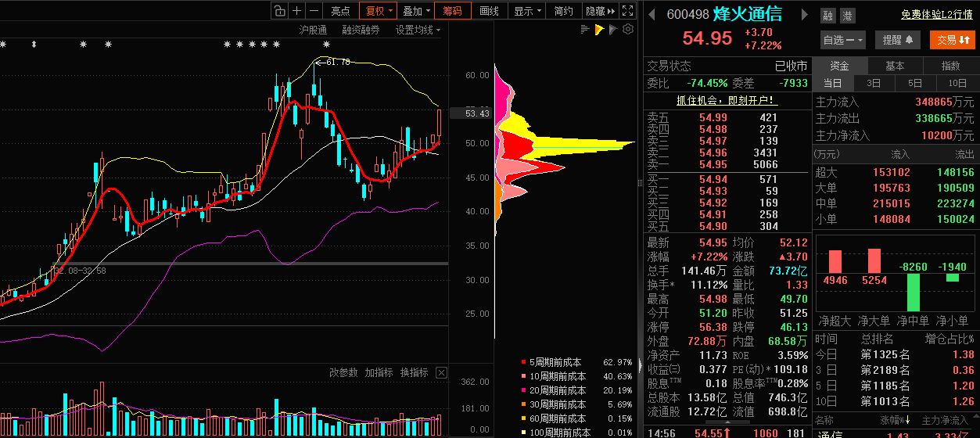The image size is (980, 438).
Task: Click the up-down arrow marker above chart
Action: (34, 45)
